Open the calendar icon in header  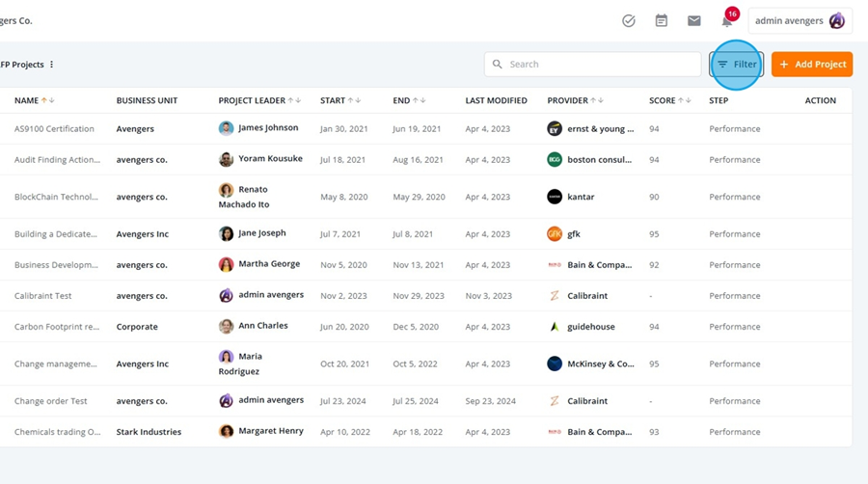(661, 21)
